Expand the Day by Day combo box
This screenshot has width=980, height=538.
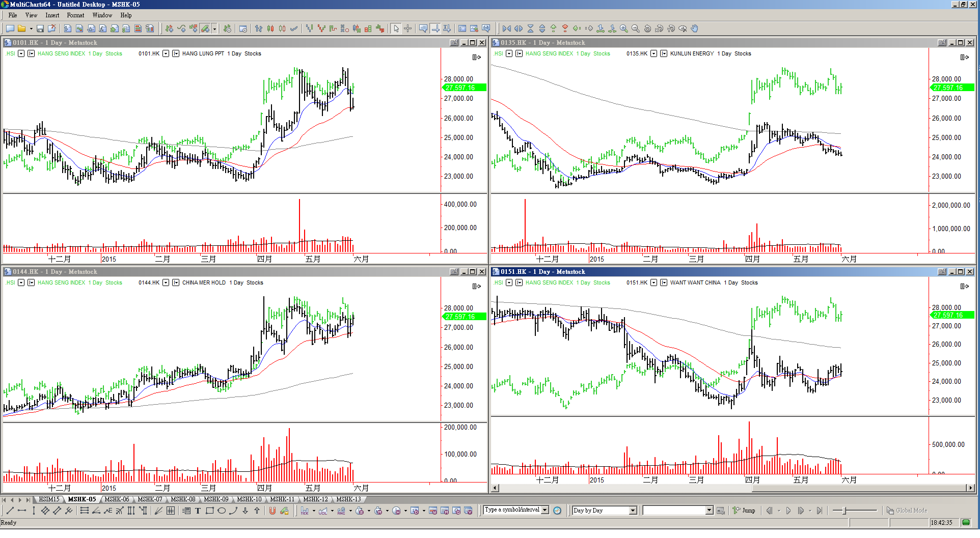tap(633, 511)
